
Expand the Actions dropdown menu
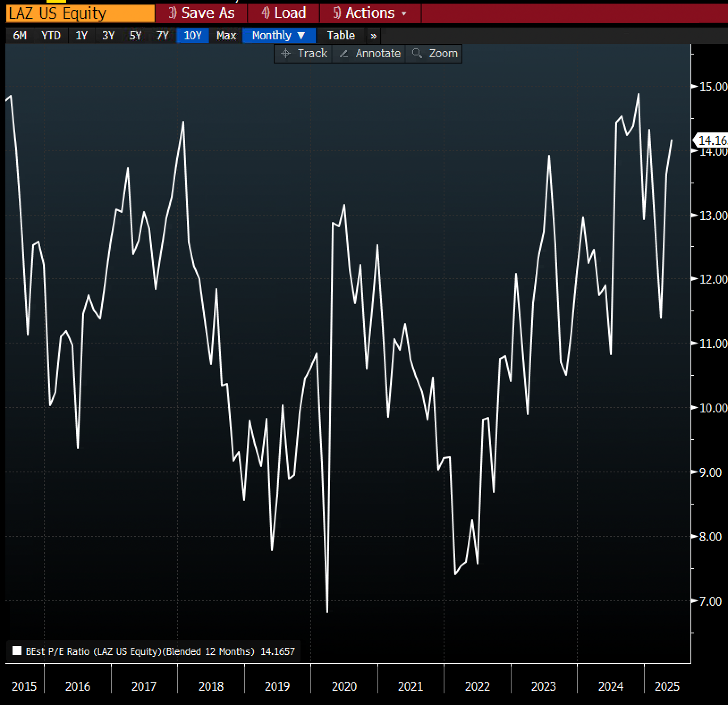(370, 13)
